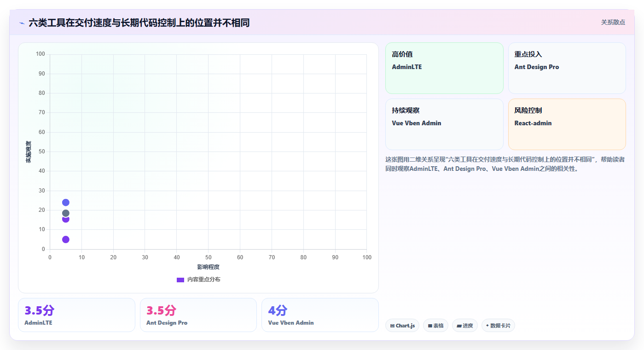Open the 重点投入 card
This screenshot has height=350, width=644.
click(x=567, y=68)
